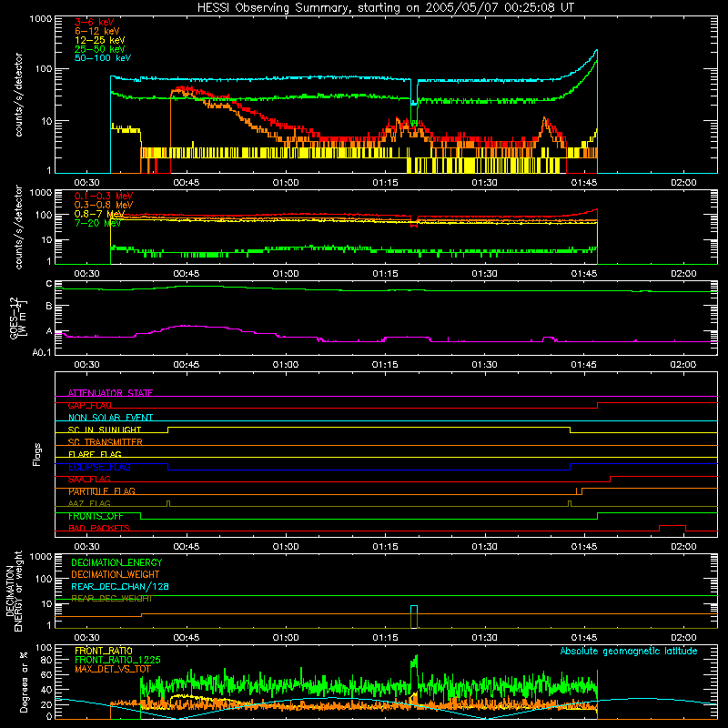Click the 0.3-0.8 MeV legend label
728x728 pixels.
point(104,205)
